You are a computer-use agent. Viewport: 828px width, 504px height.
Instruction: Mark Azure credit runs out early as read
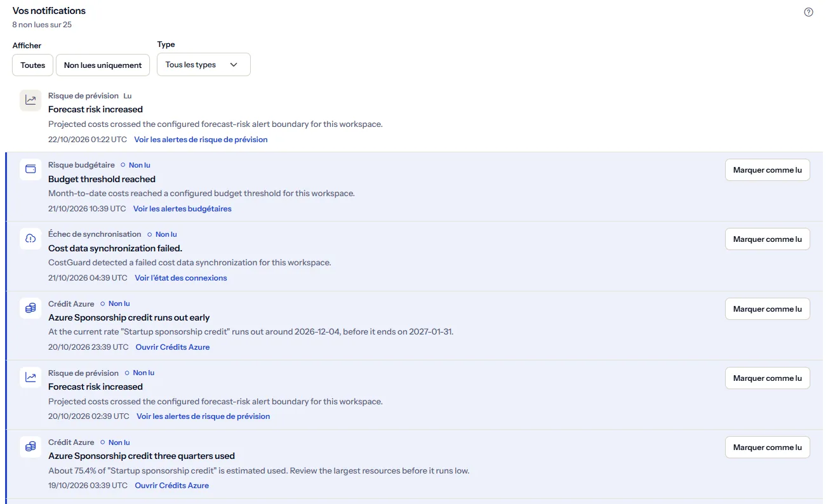point(767,309)
